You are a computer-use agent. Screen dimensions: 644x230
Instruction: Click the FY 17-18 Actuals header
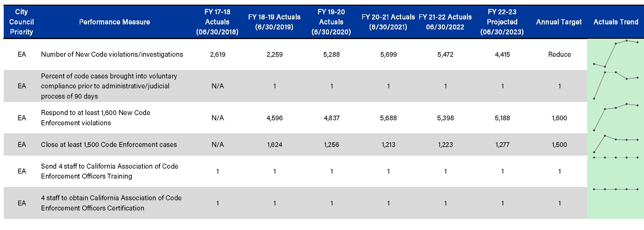pyautogui.click(x=217, y=22)
